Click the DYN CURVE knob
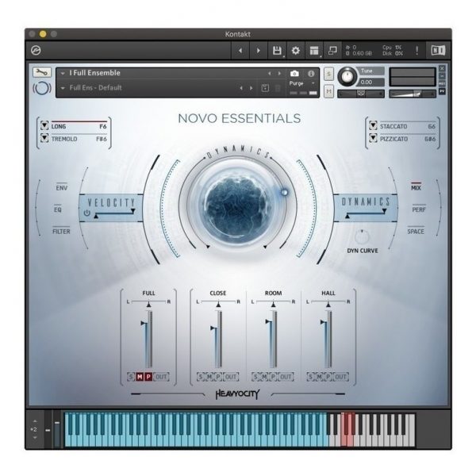This screenshot has width=476, height=476. 362,237
